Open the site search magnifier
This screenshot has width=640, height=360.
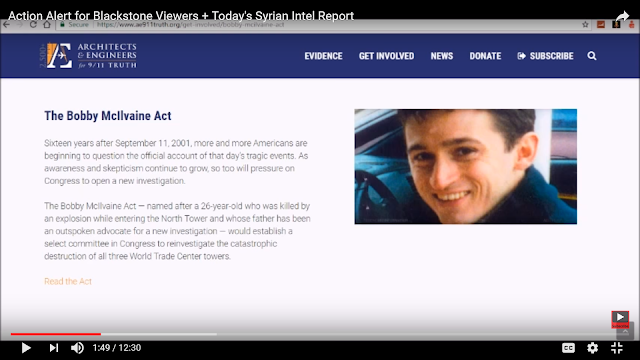pos(592,56)
